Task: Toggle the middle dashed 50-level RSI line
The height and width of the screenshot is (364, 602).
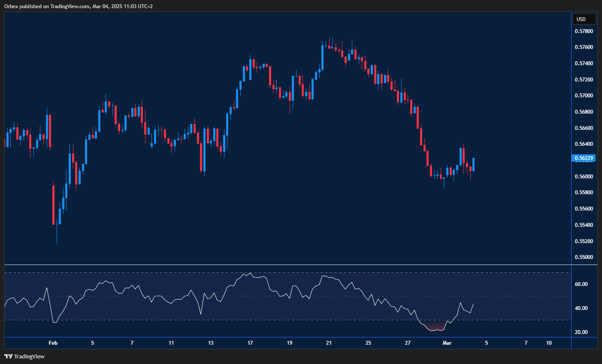Action: point(129,295)
